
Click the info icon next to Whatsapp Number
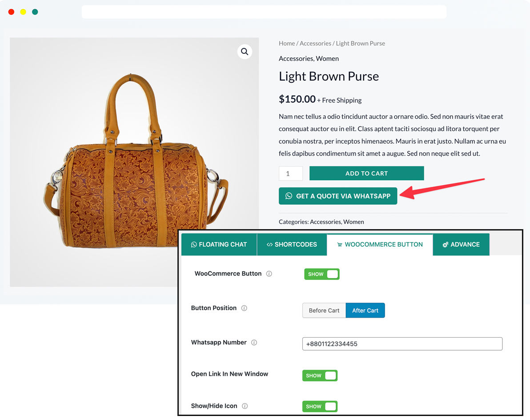pyautogui.click(x=254, y=343)
